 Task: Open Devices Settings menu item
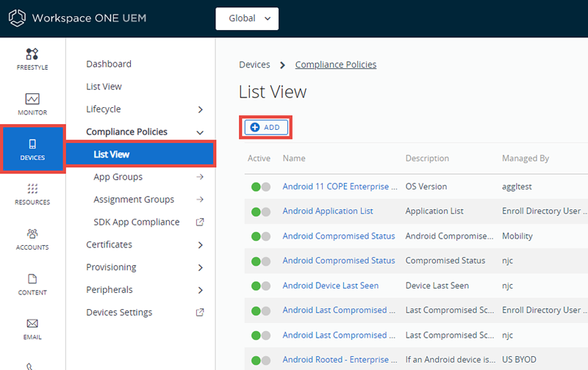point(119,312)
